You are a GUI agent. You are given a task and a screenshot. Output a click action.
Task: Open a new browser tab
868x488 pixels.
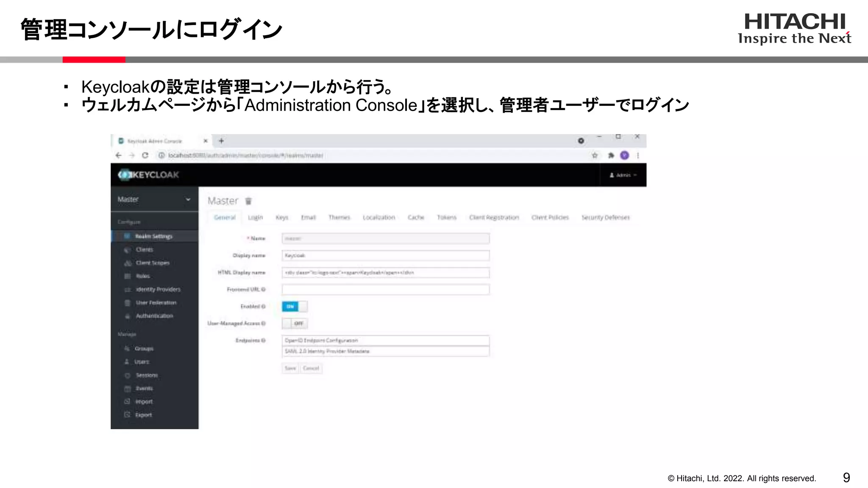(x=221, y=141)
